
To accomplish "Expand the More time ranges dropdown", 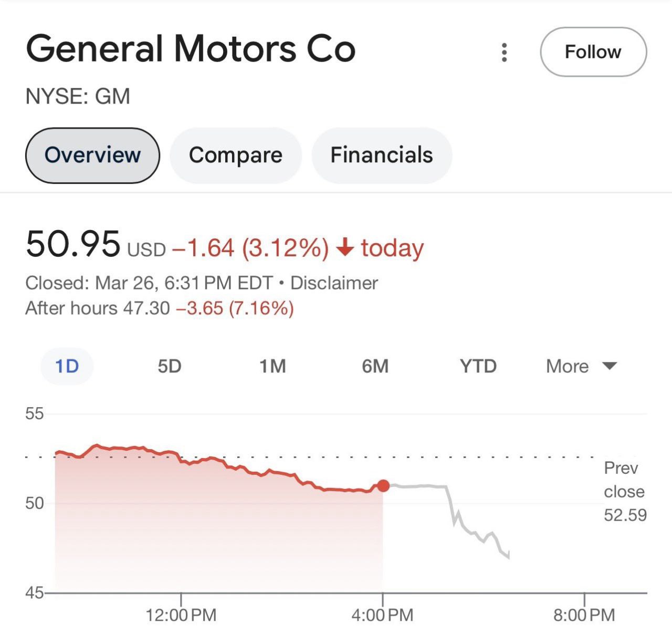I will [568, 366].
